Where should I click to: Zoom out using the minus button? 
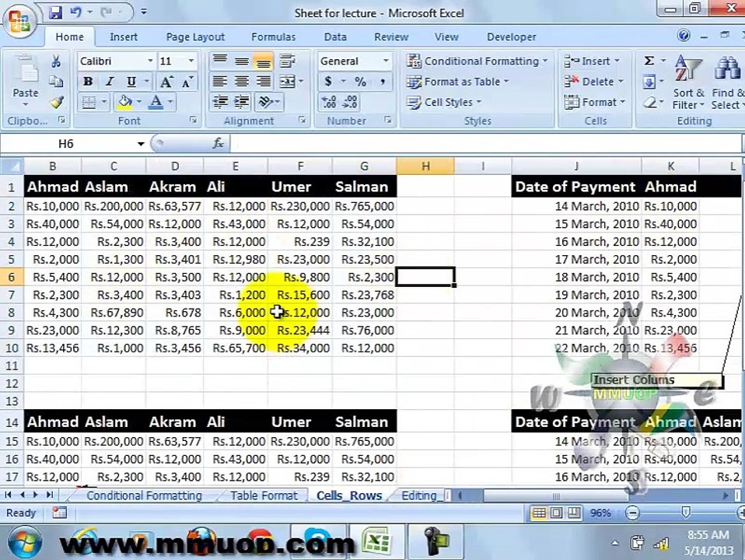click(632, 513)
